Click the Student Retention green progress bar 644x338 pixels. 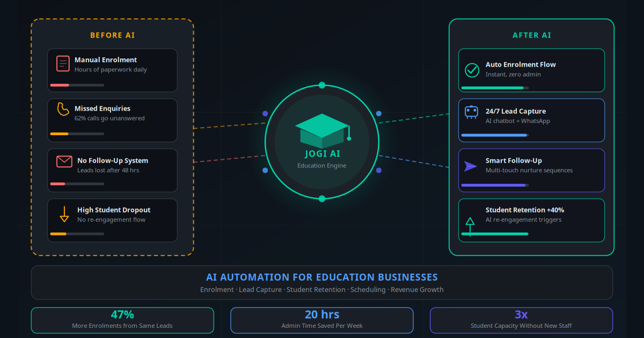(494, 234)
